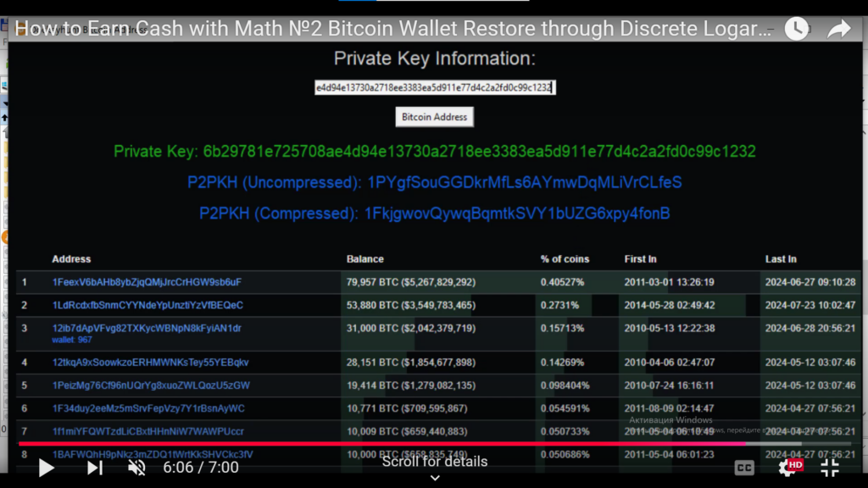
Task: Click the Share arrow icon
Action: click(839, 29)
